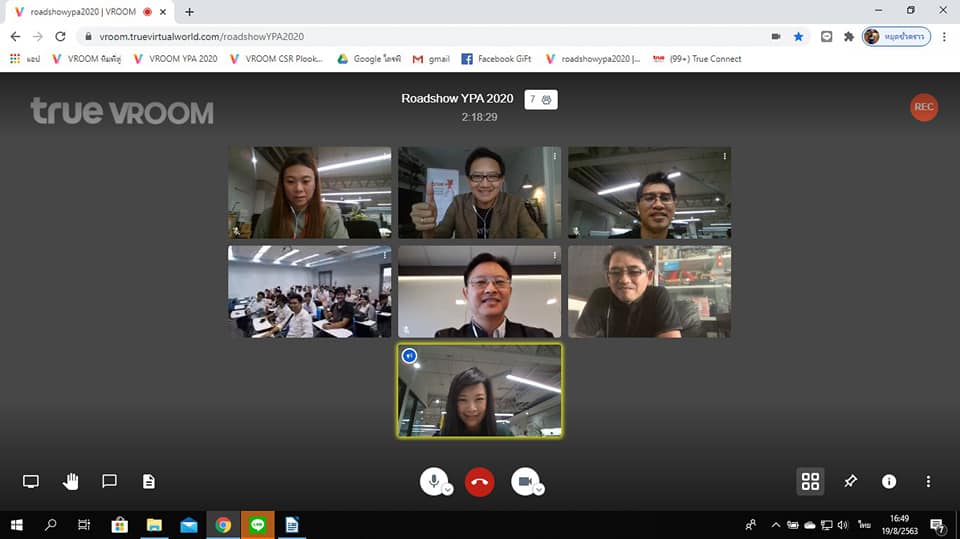Screen dimensions: 960x539
Task: Expand microphone options arrow
Action: pos(448,490)
